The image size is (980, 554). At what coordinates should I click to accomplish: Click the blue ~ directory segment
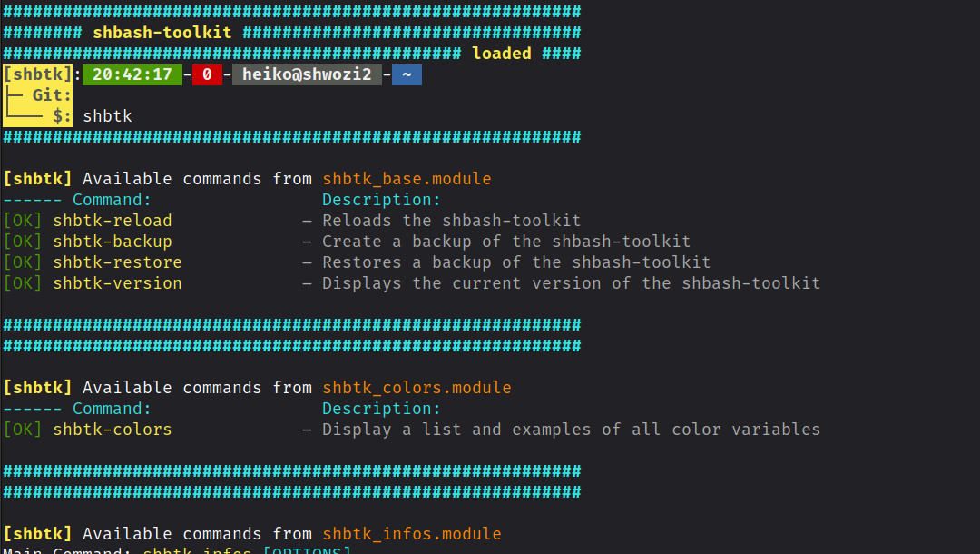pyautogui.click(x=407, y=74)
